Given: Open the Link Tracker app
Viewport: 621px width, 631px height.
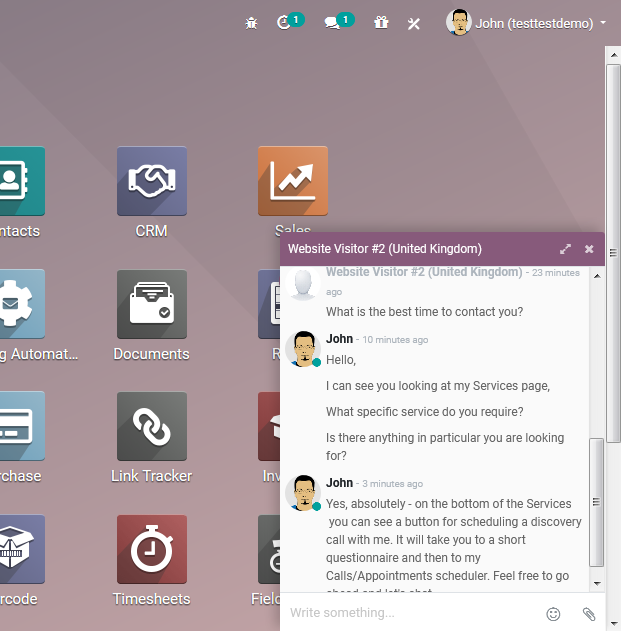Looking at the screenshot, I should [151, 426].
